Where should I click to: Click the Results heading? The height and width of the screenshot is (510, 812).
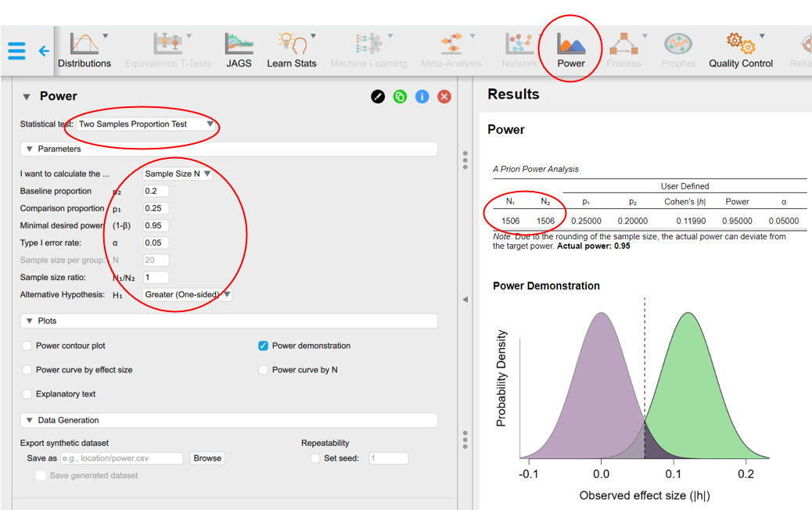513,94
